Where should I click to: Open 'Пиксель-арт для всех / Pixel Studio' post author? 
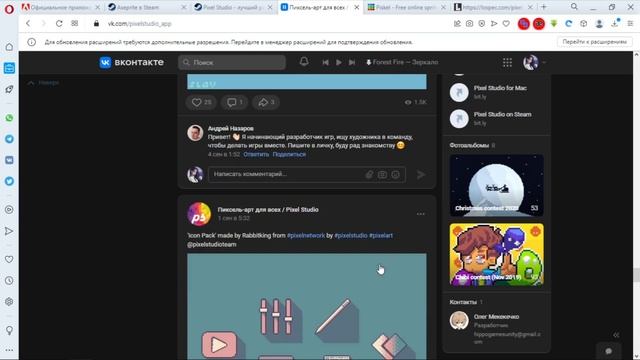point(268,209)
